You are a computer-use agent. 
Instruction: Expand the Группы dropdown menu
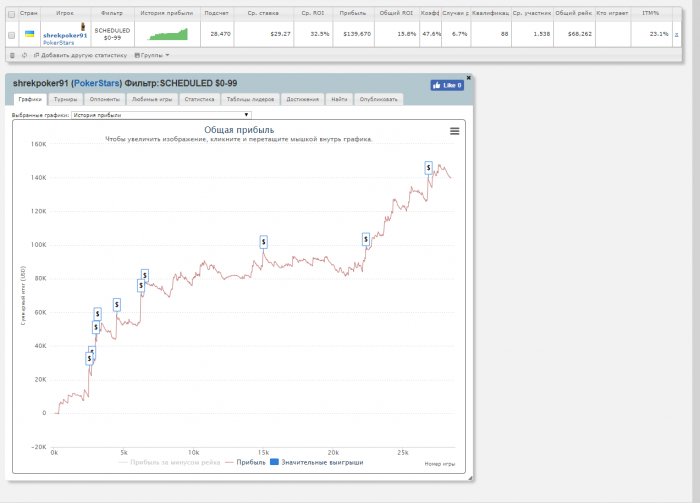coord(151,54)
